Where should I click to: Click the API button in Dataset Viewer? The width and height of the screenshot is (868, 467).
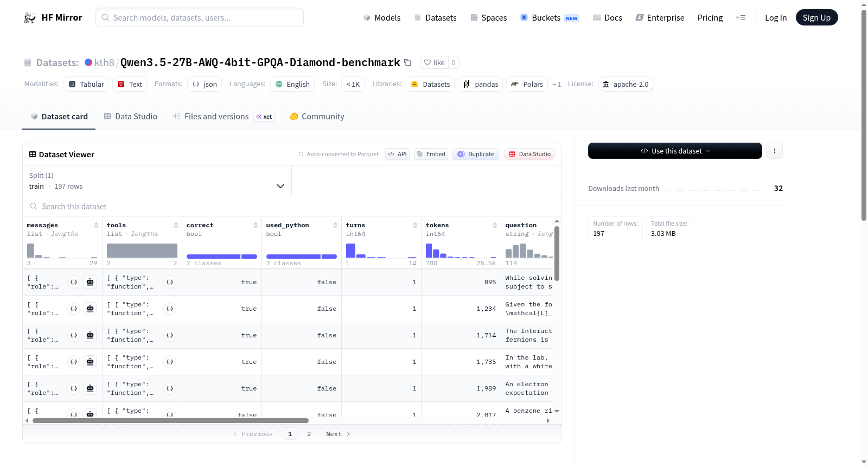(x=397, y=154)
